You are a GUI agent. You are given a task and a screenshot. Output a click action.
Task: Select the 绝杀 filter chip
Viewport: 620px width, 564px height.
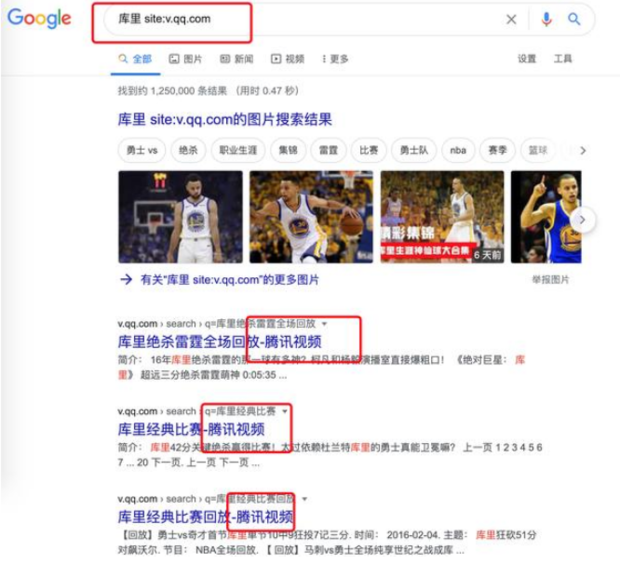point(188,150)
